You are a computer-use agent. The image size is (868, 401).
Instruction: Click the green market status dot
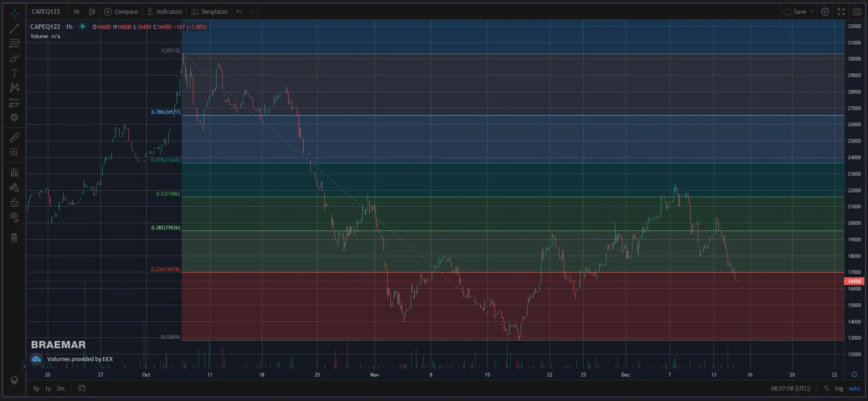(83, 27)
